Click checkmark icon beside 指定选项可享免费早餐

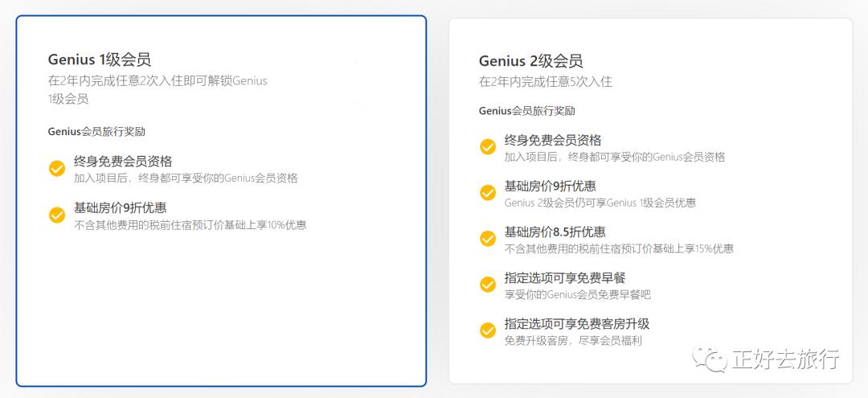point(488,285)
